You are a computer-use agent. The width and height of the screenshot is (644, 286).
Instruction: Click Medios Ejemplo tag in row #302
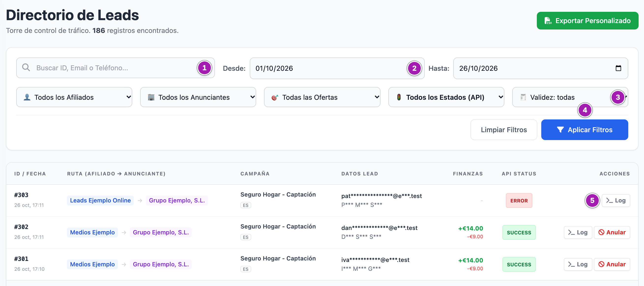[92, 232]
